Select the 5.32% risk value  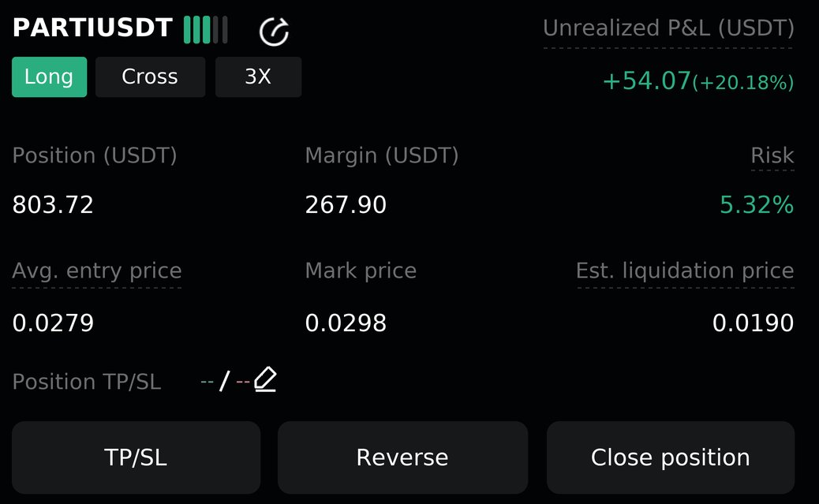click(x=757, y=204)
